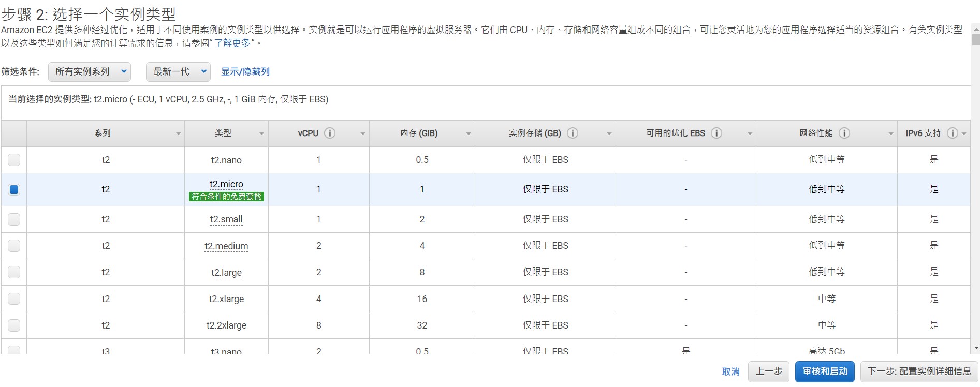Viewport: 980px width, 387px height.
Task: Toggle the selected t2.micro checkbox
Action: tap(14, 189)
